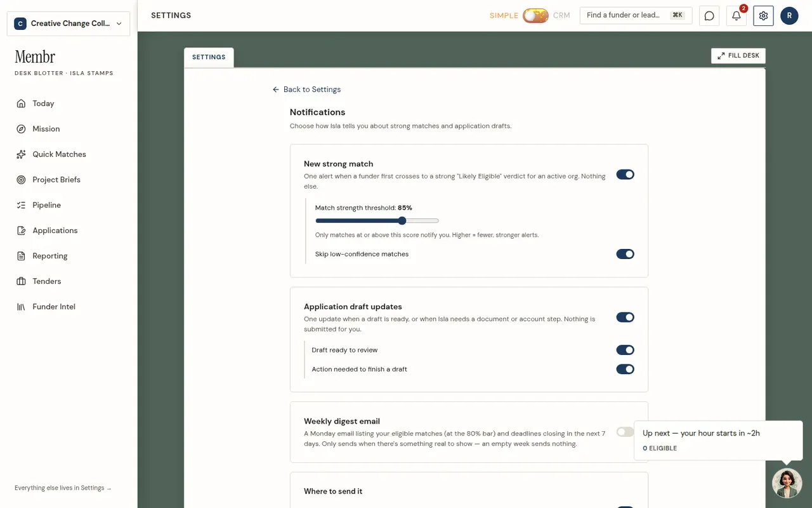
Task: Click the FILL DESK button
Action: [738, 56]
